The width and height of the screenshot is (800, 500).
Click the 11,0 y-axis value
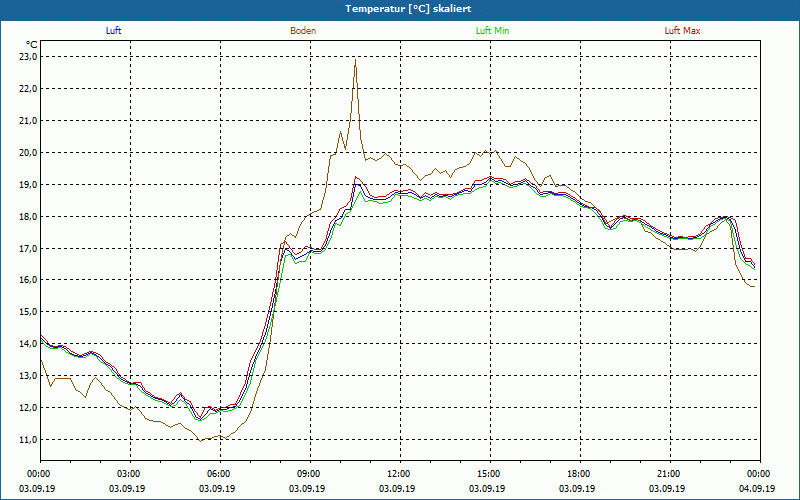29,440
